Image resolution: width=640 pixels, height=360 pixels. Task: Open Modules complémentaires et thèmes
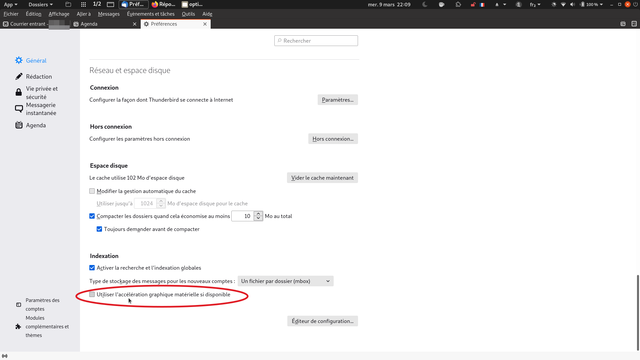pos(42,327)
